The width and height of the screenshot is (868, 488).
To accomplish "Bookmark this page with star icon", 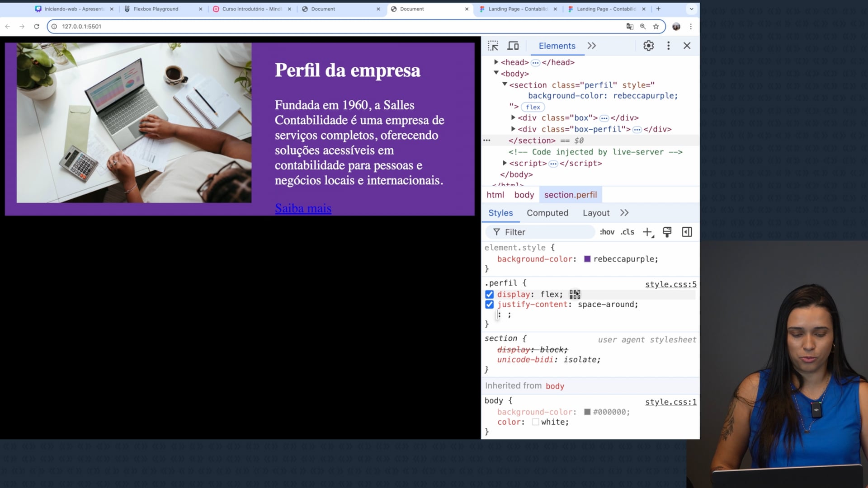I will [x=656, y=27].
